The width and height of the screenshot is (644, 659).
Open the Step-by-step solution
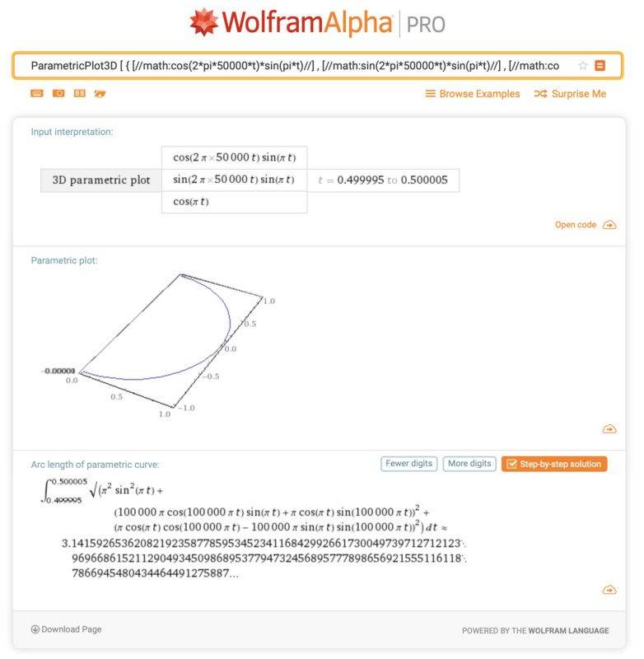[x=554, y=464]
